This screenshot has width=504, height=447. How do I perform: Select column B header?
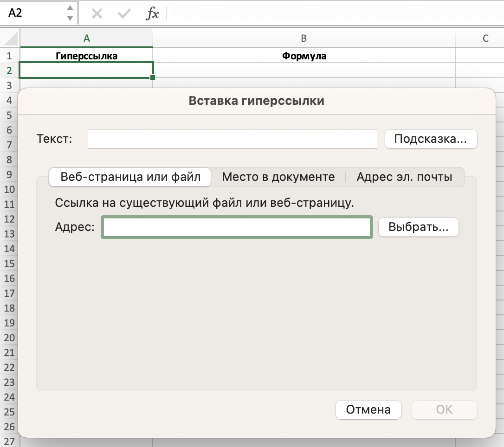[x=304, y=38]
